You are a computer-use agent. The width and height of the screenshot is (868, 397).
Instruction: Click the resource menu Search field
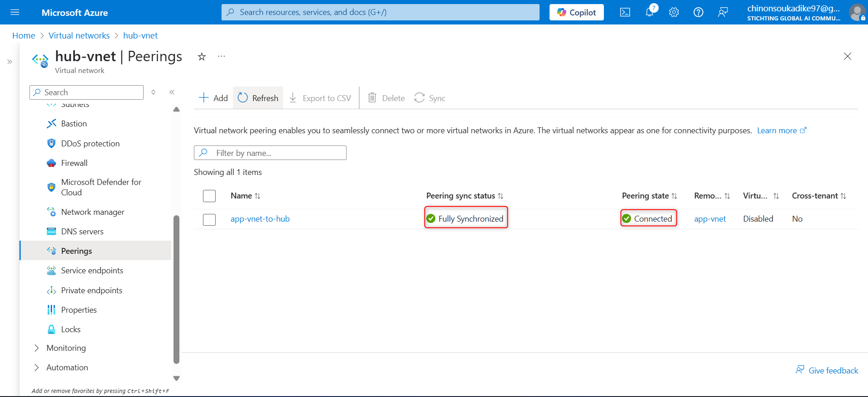pos(87,92)
